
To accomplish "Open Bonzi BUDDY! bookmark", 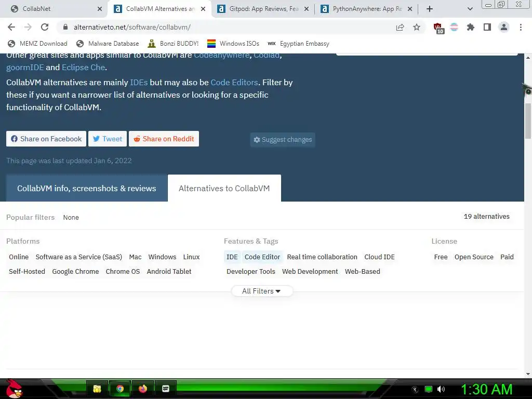I will click(173, 44).
